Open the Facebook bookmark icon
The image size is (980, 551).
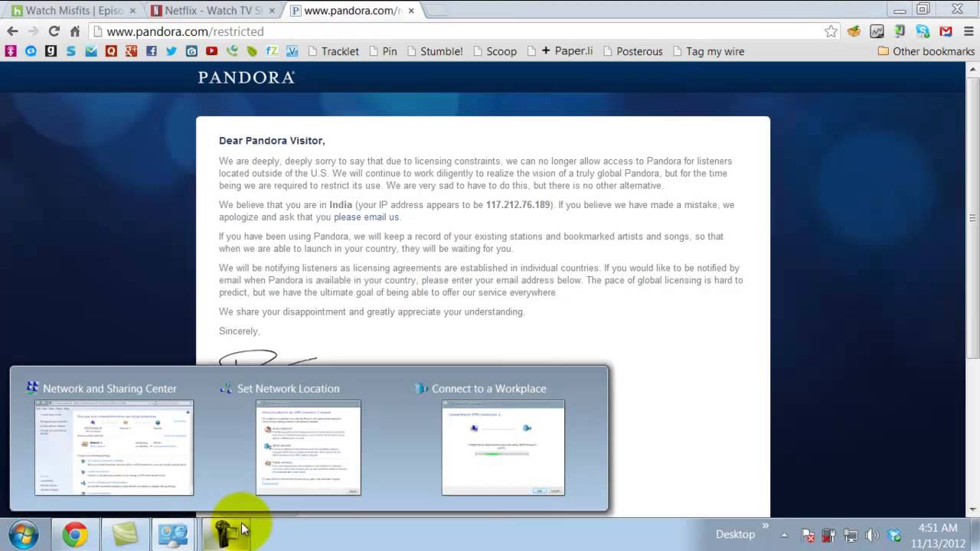[151, 51]
